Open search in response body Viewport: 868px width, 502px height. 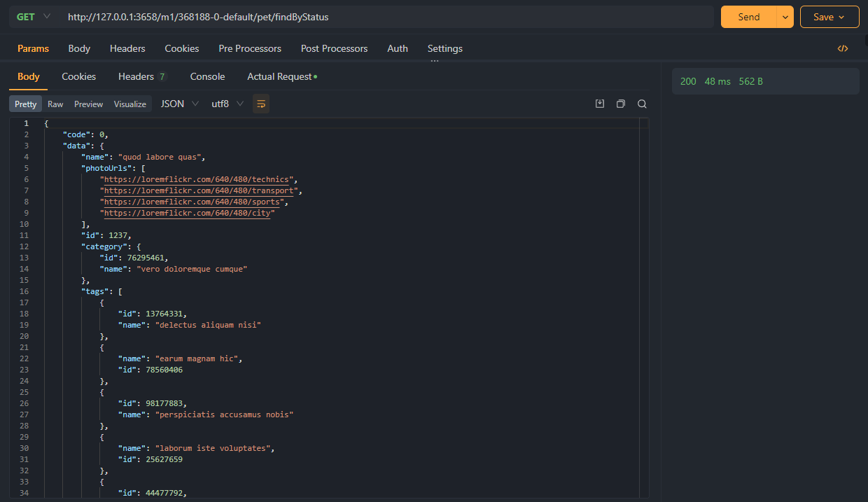[x=642, y=104]
